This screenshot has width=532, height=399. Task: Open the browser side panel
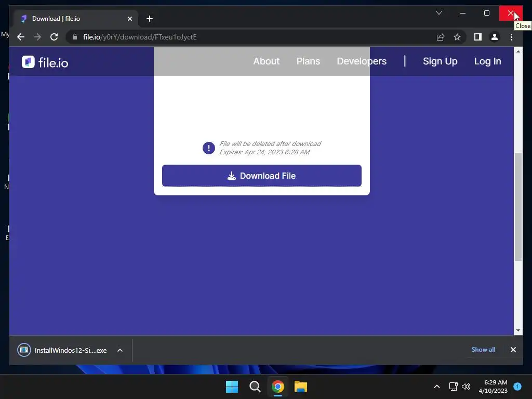(x=478, y=37)
